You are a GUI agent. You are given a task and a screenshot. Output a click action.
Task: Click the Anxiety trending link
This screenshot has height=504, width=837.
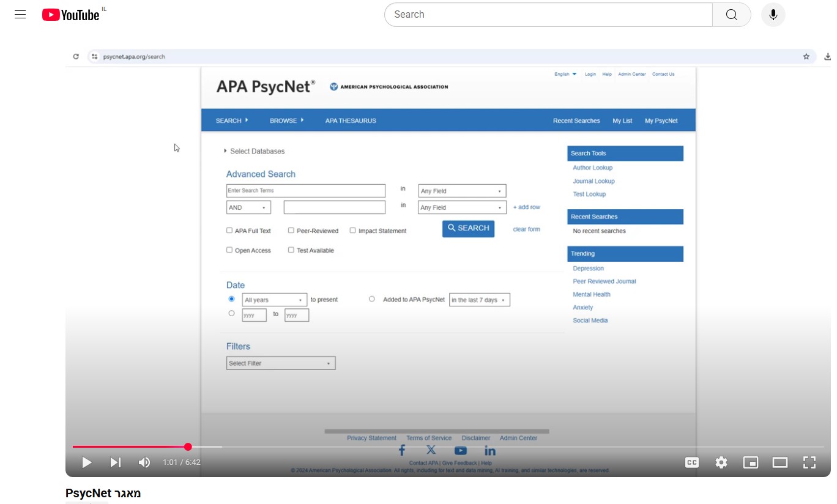tap(582, 308)
